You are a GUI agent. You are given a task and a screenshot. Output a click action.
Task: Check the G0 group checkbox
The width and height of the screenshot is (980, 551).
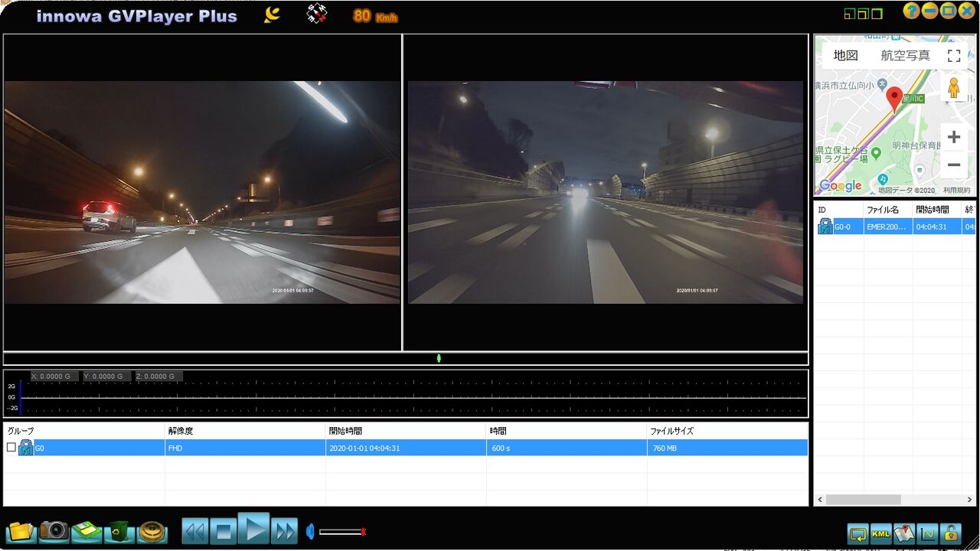[11, 447]
